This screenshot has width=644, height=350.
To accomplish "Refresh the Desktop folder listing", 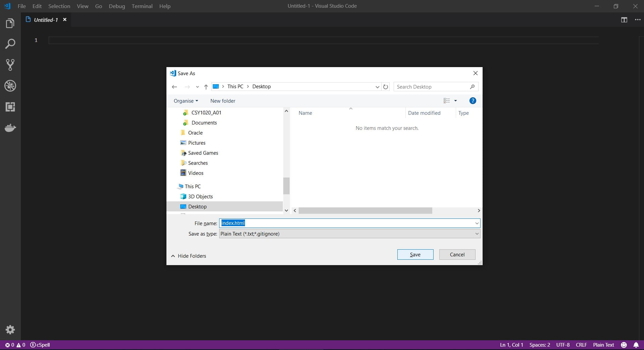I will [x=386, y=87].
